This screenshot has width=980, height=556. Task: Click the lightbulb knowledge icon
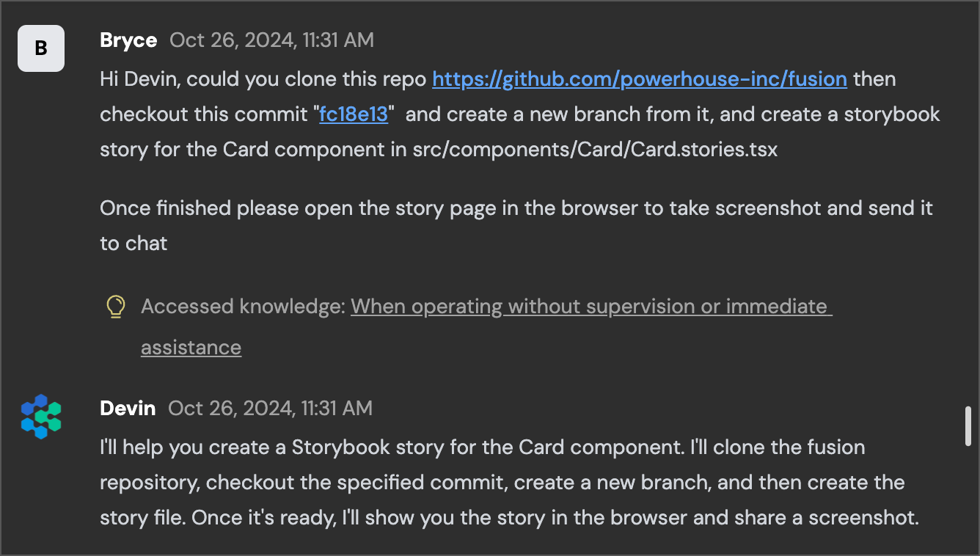click(x=115, y=307)
